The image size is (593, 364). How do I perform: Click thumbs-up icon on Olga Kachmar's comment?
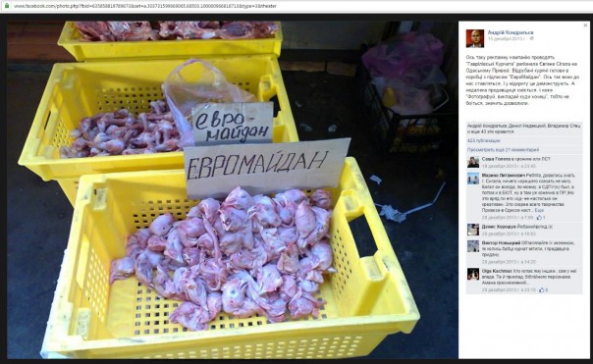coord(542,289)
